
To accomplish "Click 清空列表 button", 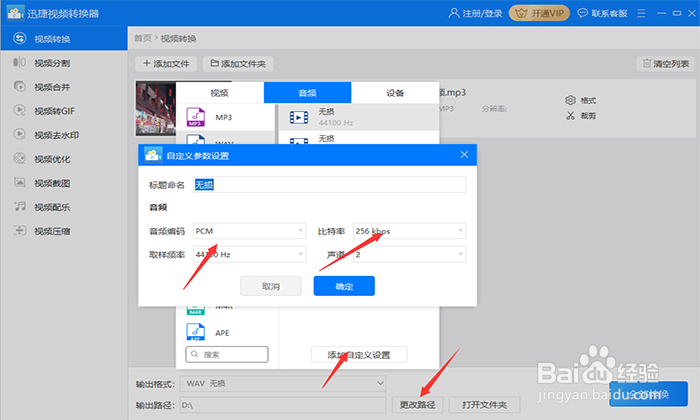I will [x=666, y=64].
